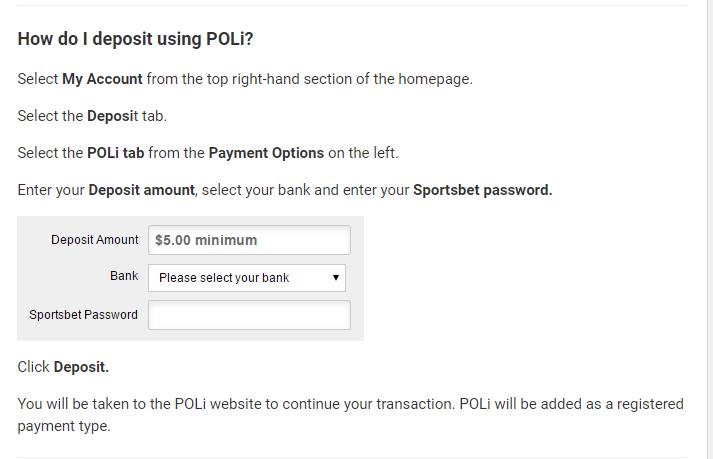Click bold 'Deposit' in 'Select the Deposit tab'
This screenshot has width=713, height=459.
click(112, 116)
